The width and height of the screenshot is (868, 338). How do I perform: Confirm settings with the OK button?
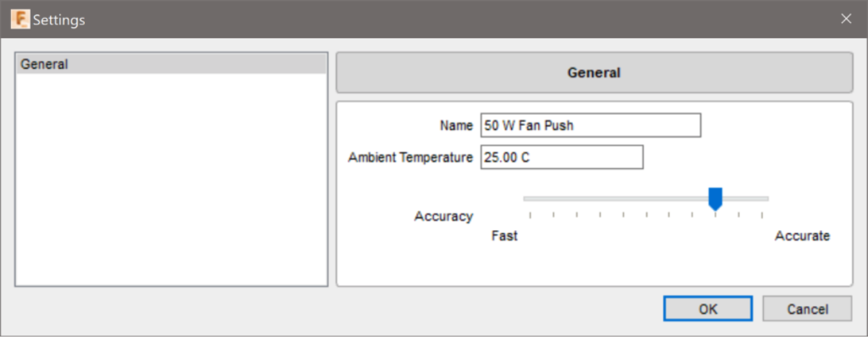tap(707, 309)
